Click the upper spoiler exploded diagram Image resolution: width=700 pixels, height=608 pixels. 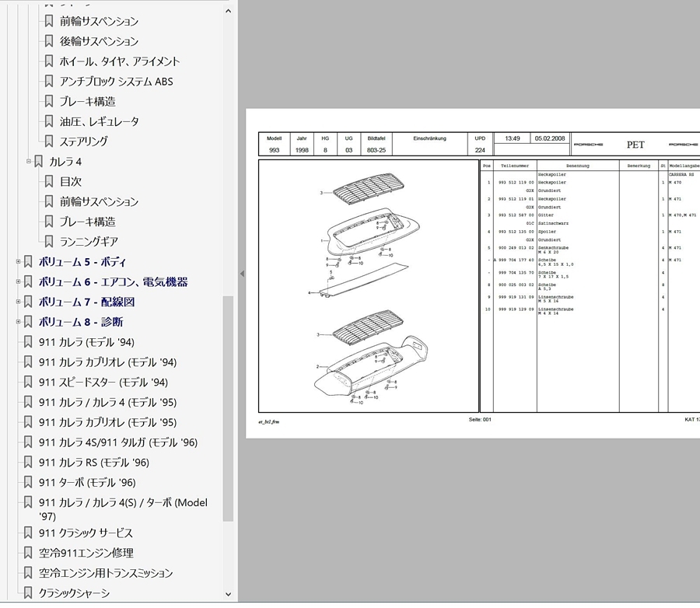coord(369,236)
